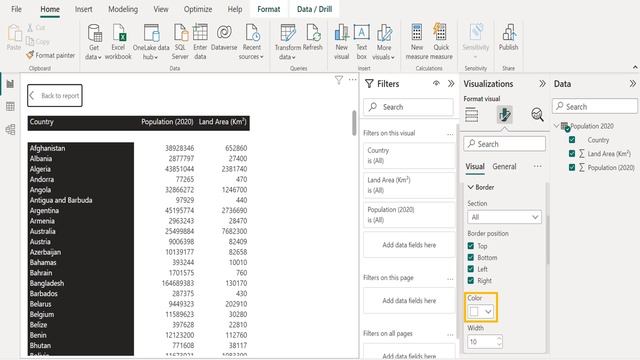Open border Color picker dropdown

[481, 312]
